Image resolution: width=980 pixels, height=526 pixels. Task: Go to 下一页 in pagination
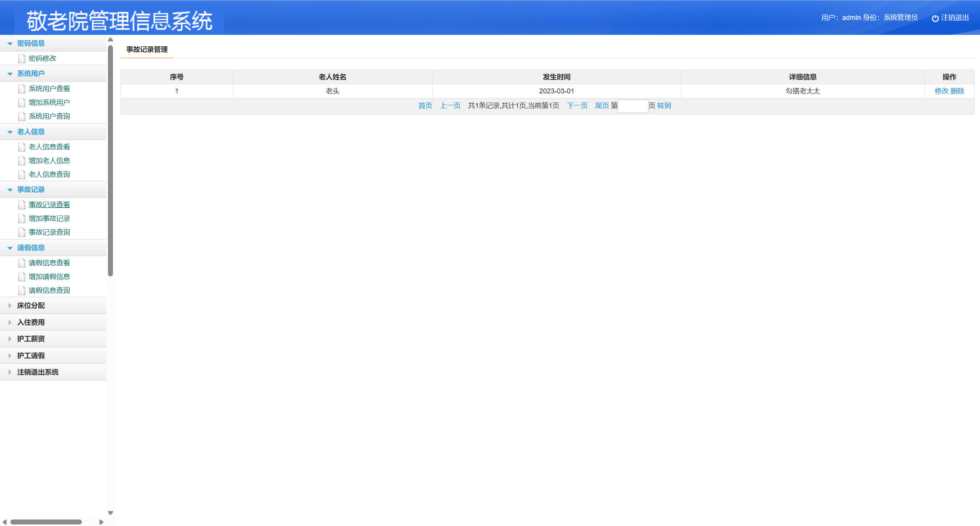click(x=577, y=106)
